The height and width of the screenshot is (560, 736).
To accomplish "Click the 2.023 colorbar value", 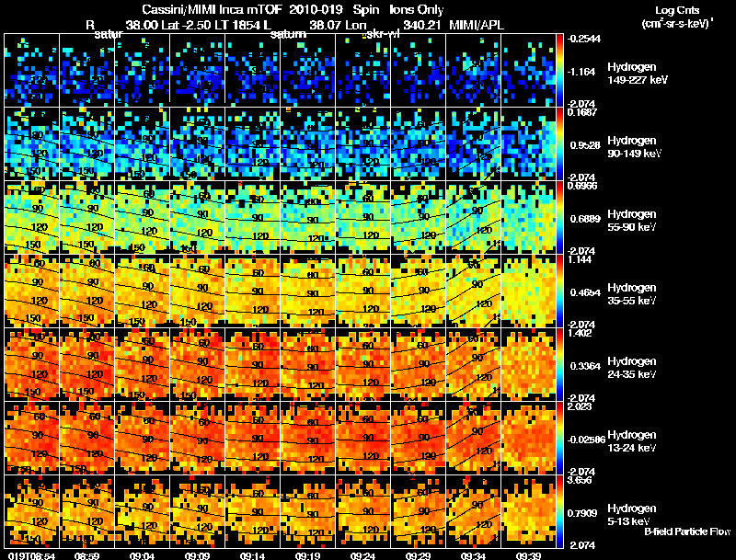I will [x=580, y=406].
